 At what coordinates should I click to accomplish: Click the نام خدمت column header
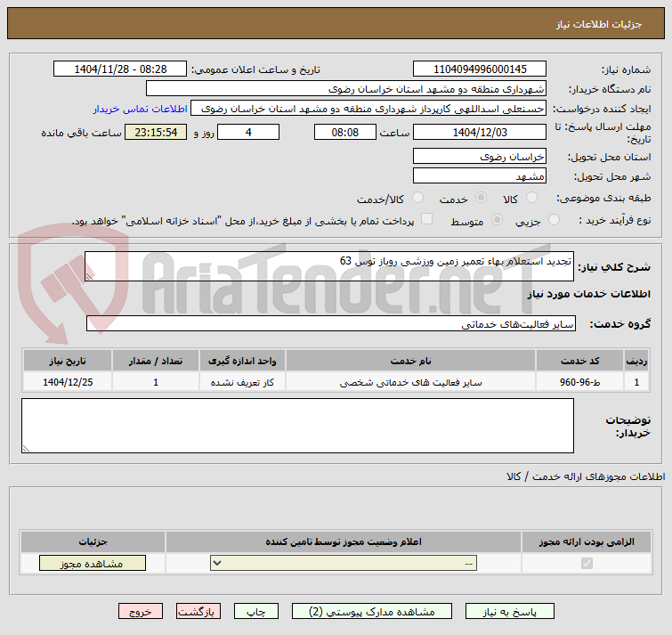point(410,361)
